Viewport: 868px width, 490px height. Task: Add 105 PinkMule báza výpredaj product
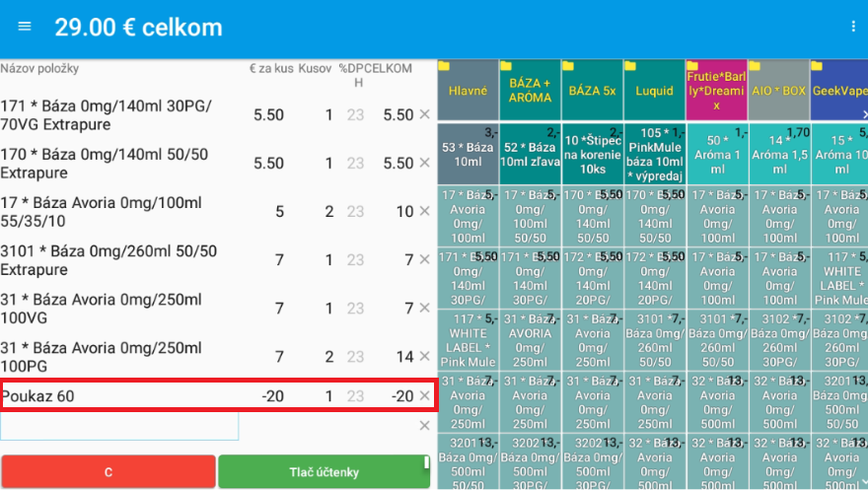pyautogui.click(x=654, y=154)
